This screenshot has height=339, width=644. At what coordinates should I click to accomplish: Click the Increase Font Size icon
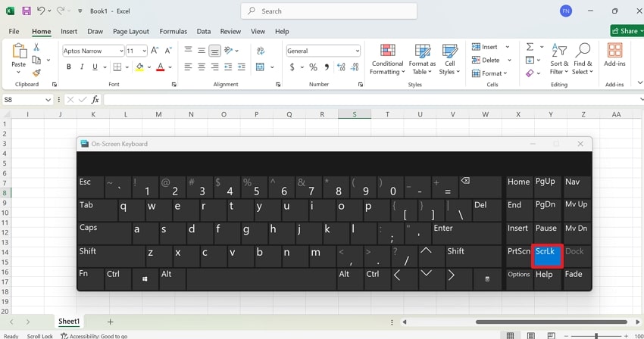(x=155, y=51)
